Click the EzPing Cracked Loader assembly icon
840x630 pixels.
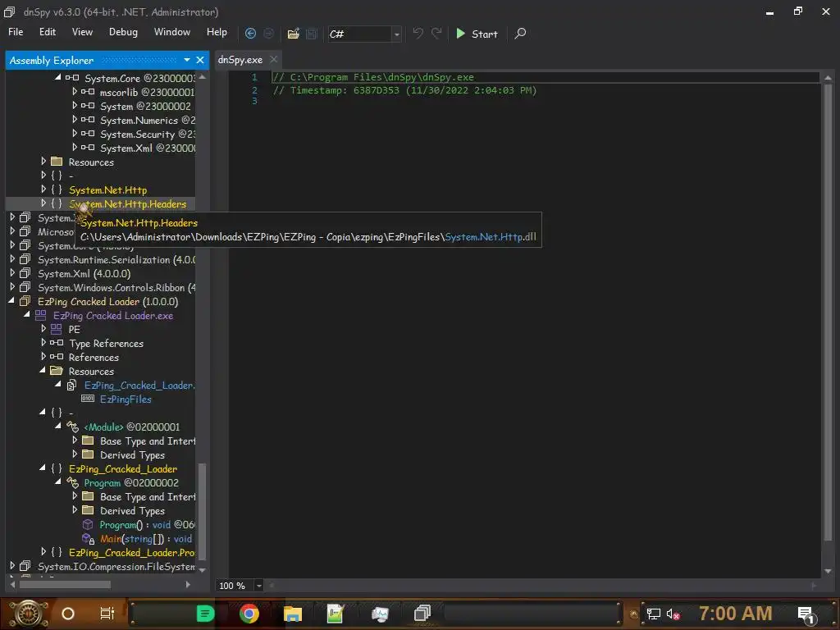tap(25, 302)
